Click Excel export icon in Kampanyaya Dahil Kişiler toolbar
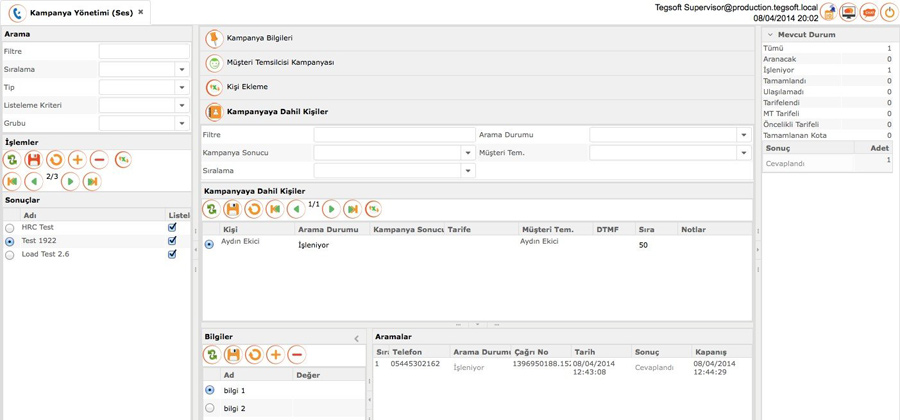This screenshot has width=900, height=420. pyautogui.click(x=374, y=209)
